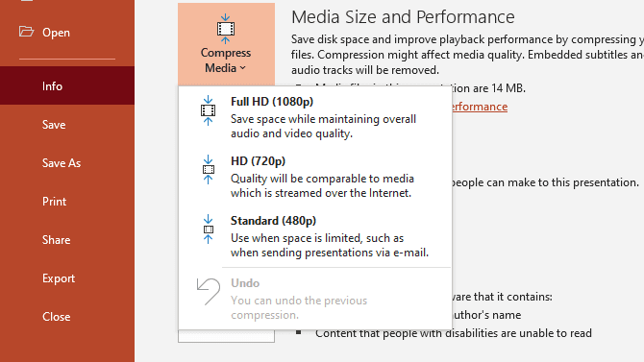Click the Compress Media film strip icon
This screenshot has width=644, height=362.
(x=226, y=29)
